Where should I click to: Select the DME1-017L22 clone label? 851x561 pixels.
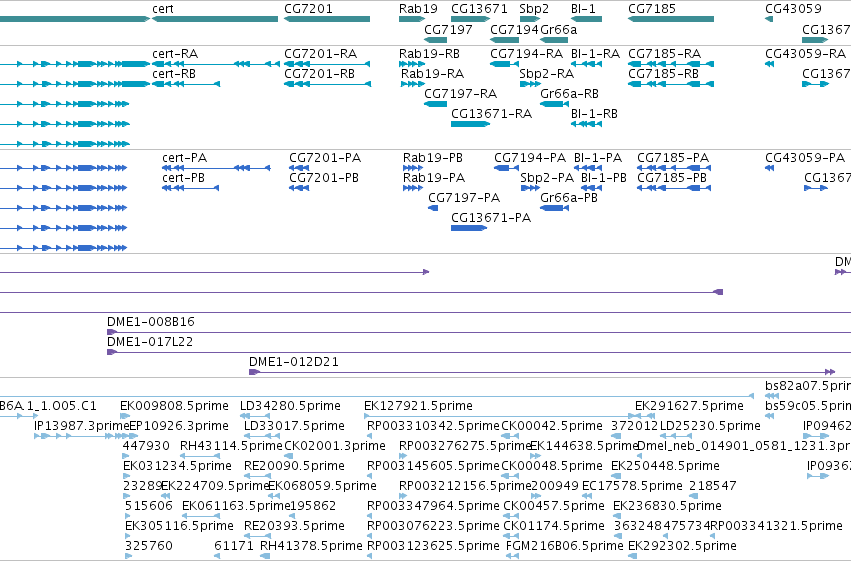point(150,342)
